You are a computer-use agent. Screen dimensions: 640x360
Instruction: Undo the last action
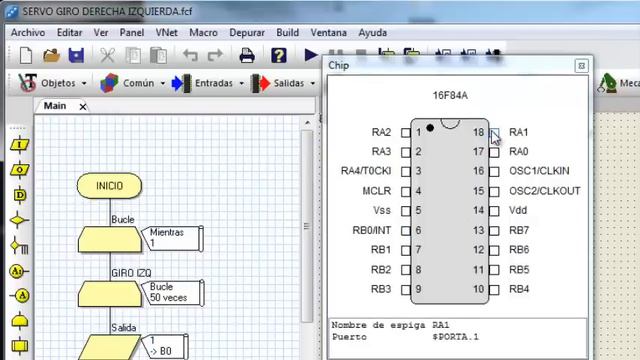pyautogui.click(x=190, y=55)
